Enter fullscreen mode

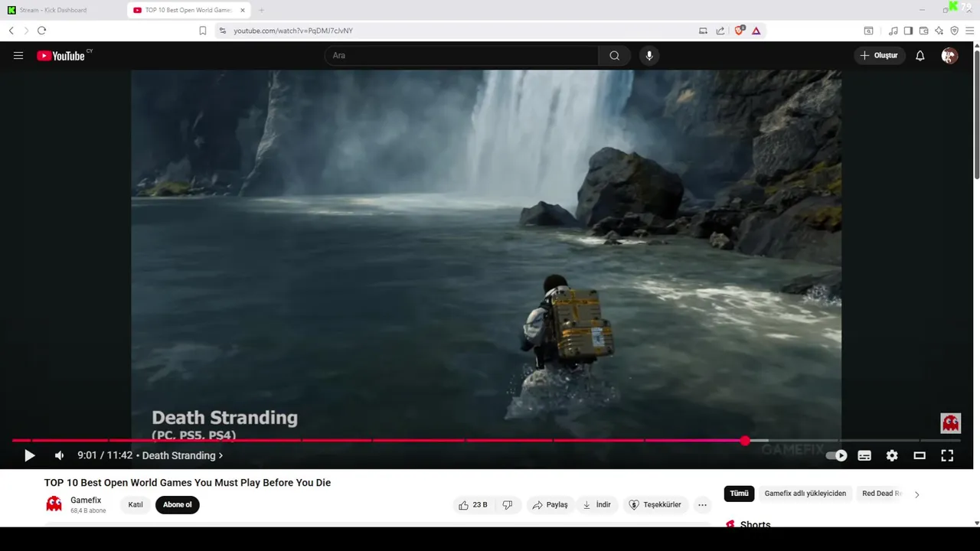click(947, 455)
